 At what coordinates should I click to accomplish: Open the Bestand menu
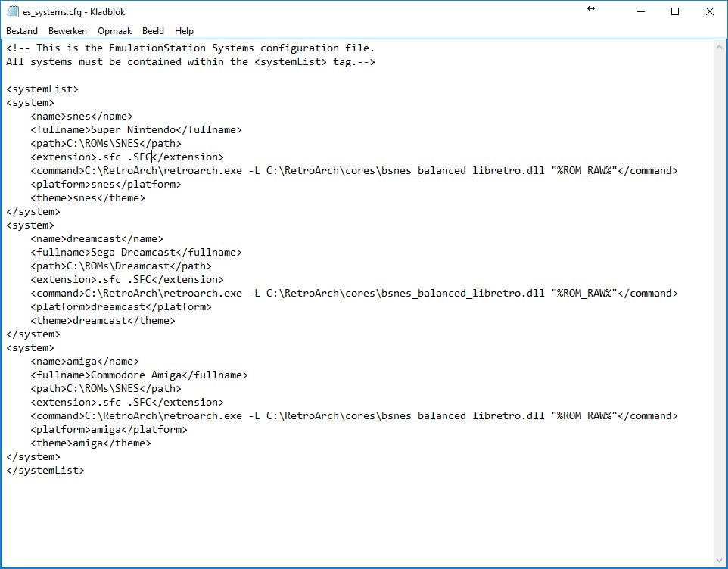click(22, 31)
